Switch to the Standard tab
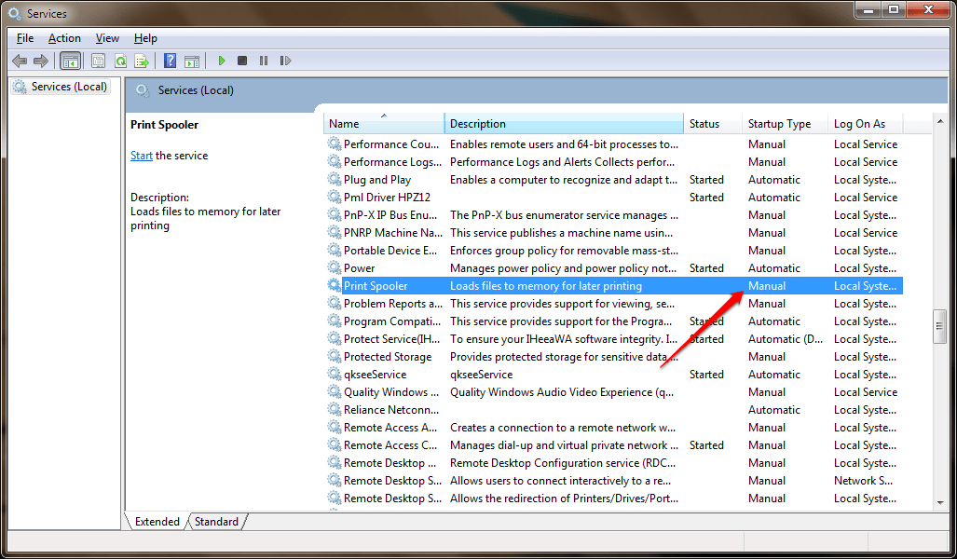This screenshot has width=957, height=560. (217, 522)
